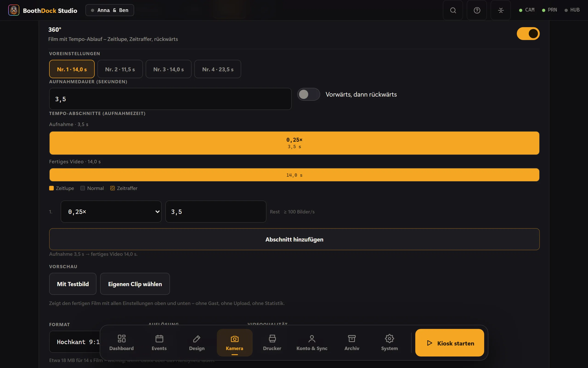The height and width of the screenshot is (368, 588).
Task: Click the BoothDock Studio logo icon
Action: click(x=14, y=10)
